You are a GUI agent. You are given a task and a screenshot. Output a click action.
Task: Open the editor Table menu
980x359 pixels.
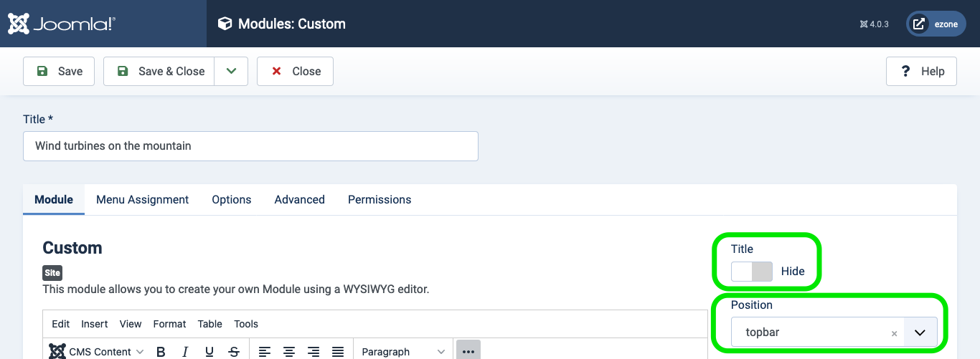(210, 324)
